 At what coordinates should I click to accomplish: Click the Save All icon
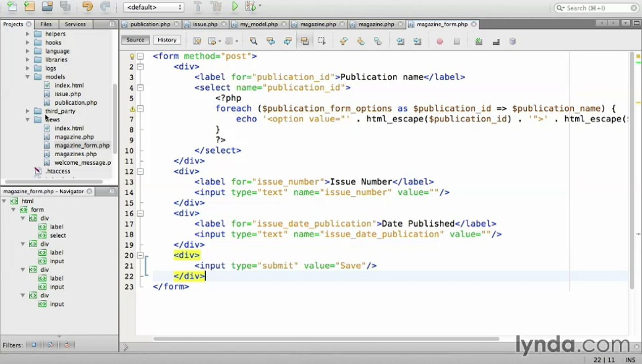[x=65, y=7]
